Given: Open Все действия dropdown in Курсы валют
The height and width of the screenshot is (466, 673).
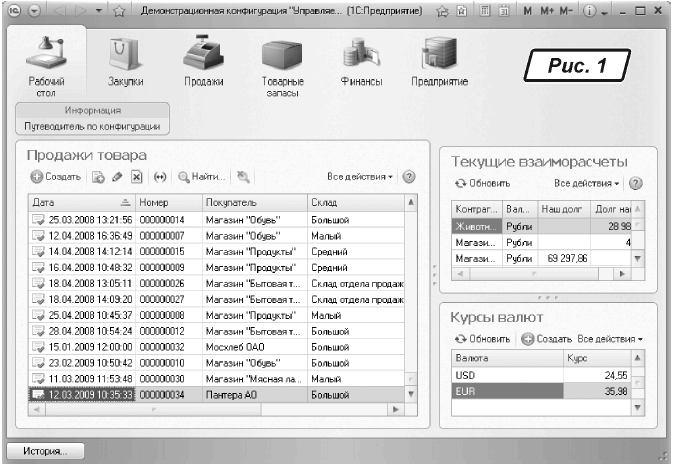Looking at the screenshot, I should point(610,339).
